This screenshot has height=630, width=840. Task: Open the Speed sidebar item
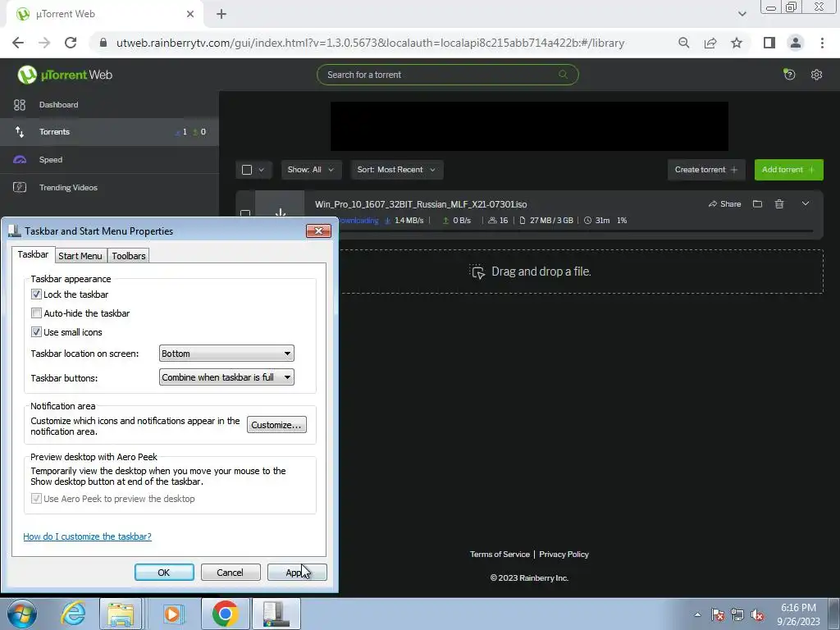109,160
